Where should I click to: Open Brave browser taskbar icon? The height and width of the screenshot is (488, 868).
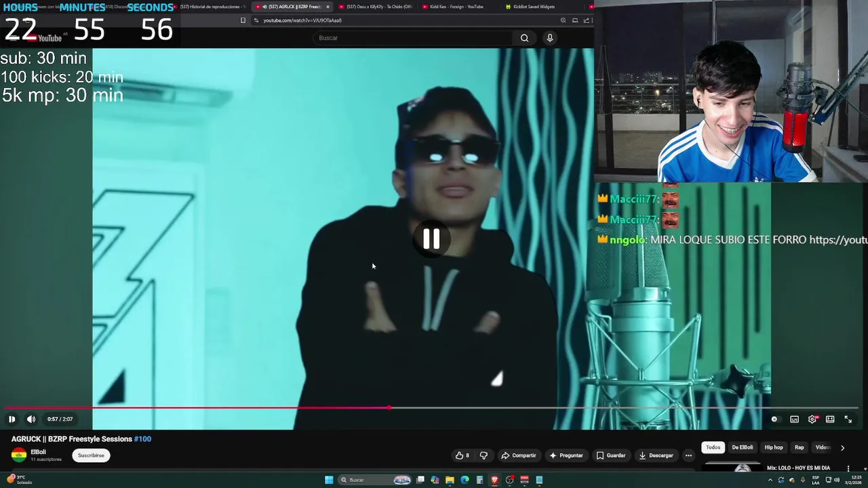[494, 480]
